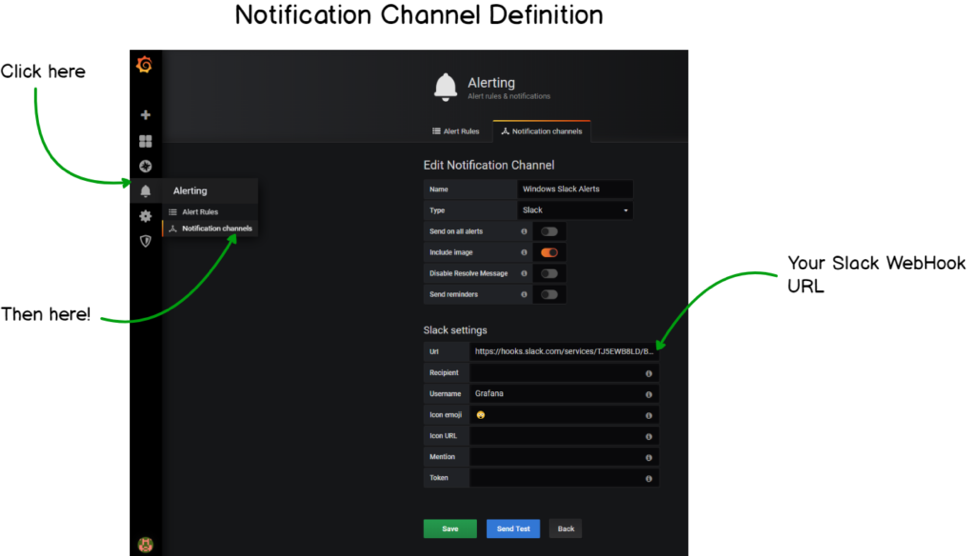Click the Token input field
Screen dimensions: 974x556
(x=563, y=478)
